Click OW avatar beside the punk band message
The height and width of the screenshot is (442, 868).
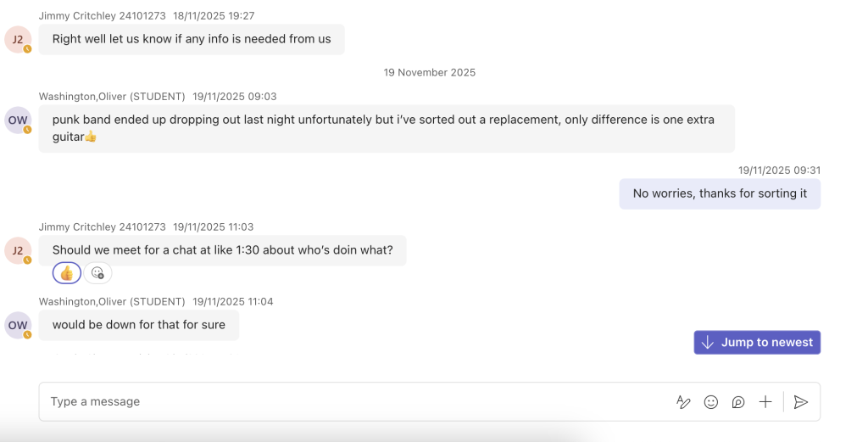[x=18, y=120]
